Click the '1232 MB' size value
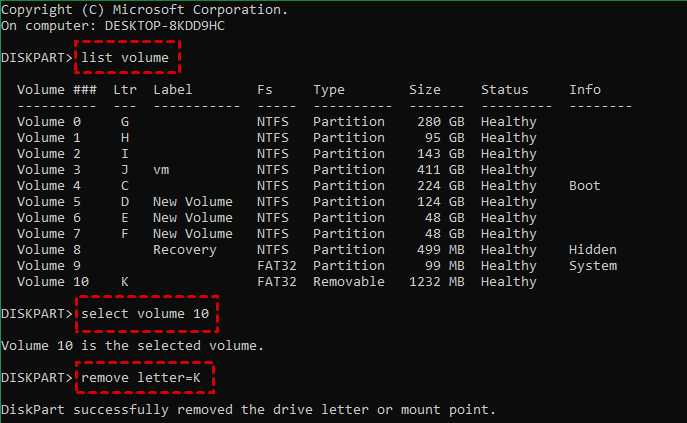Image resolution: width=687 pixels, height=423 pixels. coord(437,282)
